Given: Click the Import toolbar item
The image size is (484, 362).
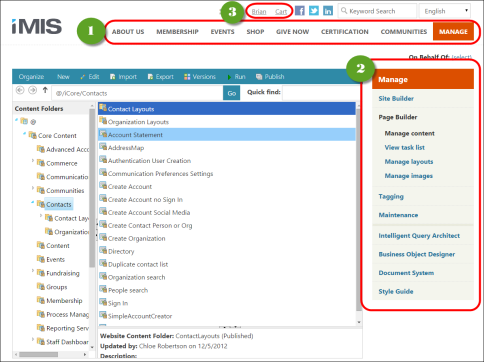Looking at the screenshot, I should [123, 77].
